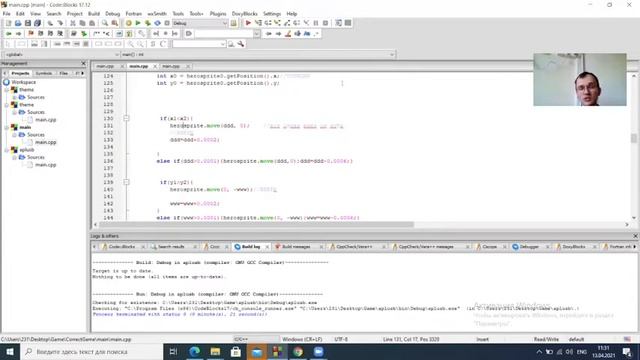Start debugging with the red arrow icon
Screen dimensions: 640x360
tap(248, 23)
